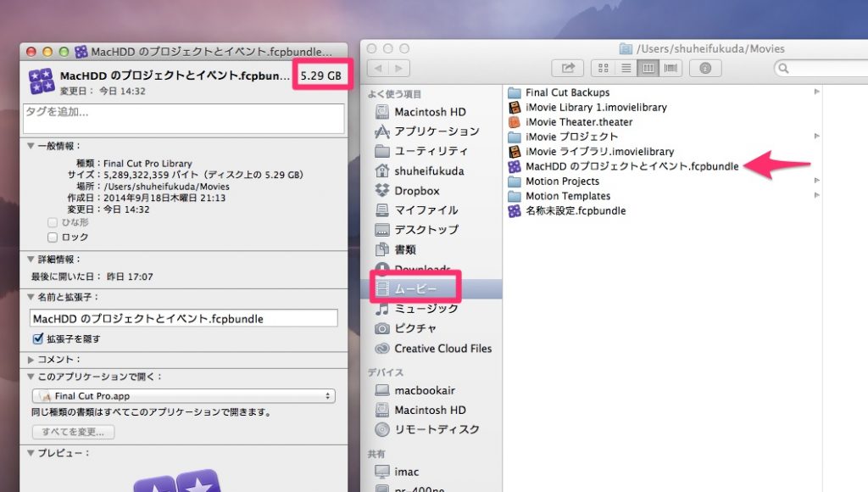Click the Finder search field

click(x=822, y=68)
